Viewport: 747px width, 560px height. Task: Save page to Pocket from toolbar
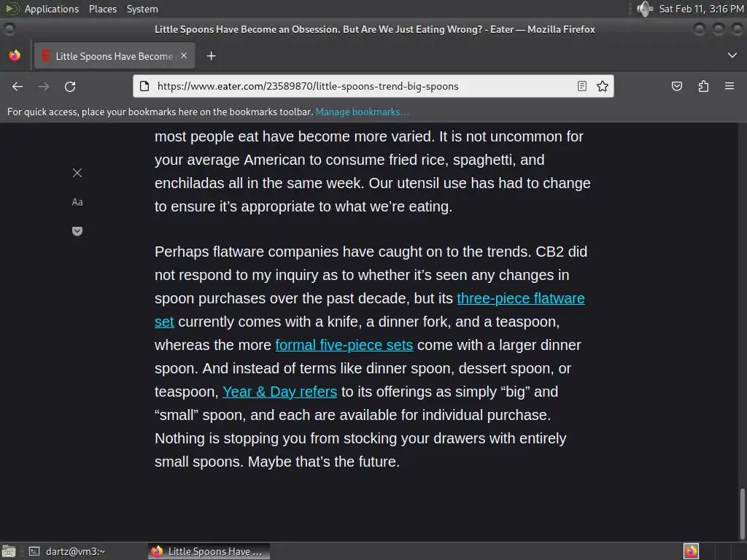coord(676,86)
